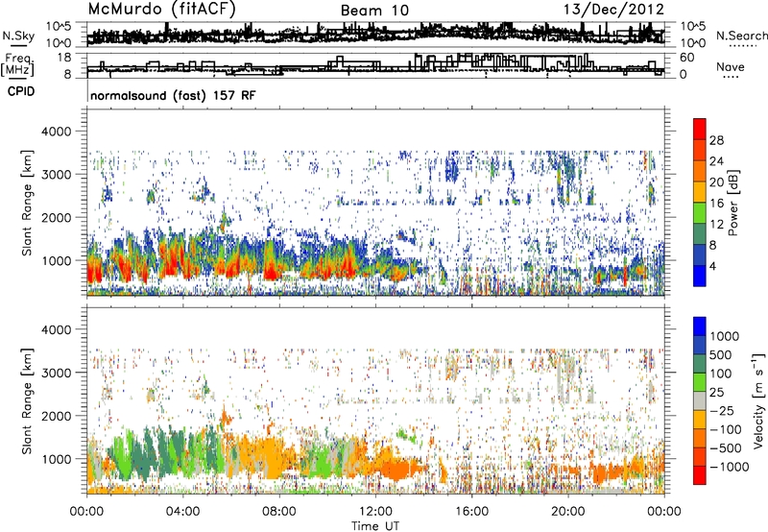Pick the grey segment of velocity colorbar
The image size is (768, 532).
700,401
